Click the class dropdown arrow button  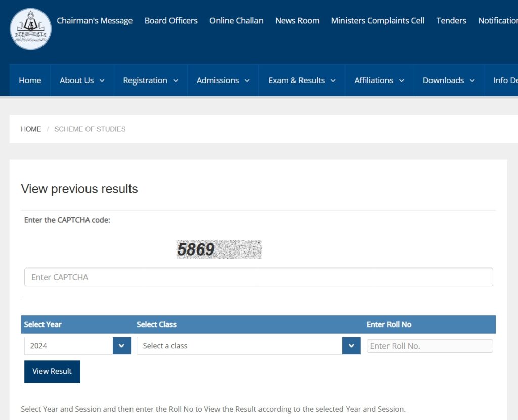[x=351, y=345]
